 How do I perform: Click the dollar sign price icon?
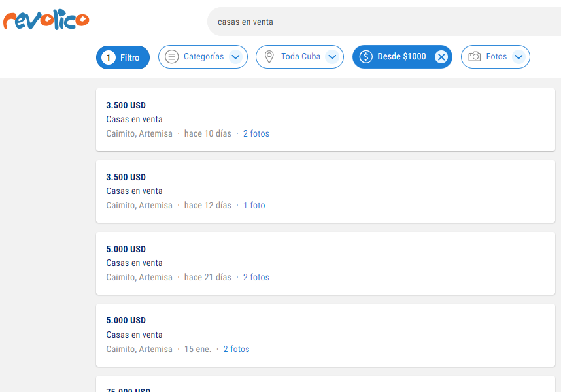click(x=365, y=56)
